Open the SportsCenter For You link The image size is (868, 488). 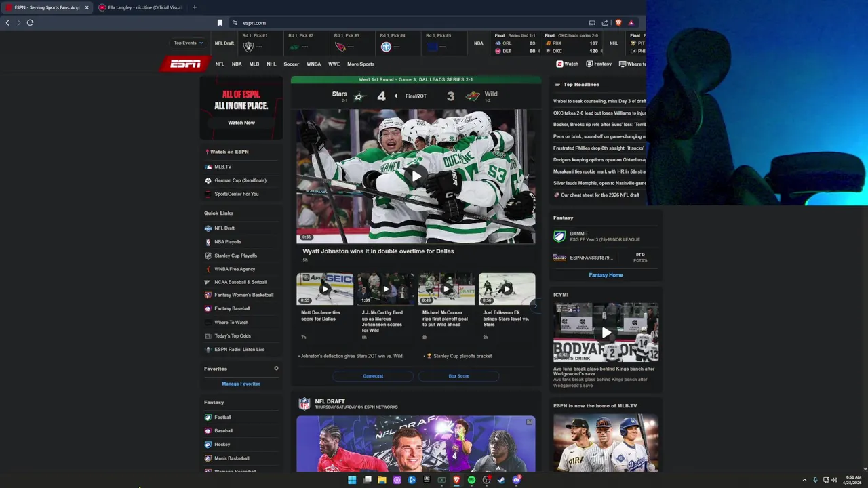point(237,194)
